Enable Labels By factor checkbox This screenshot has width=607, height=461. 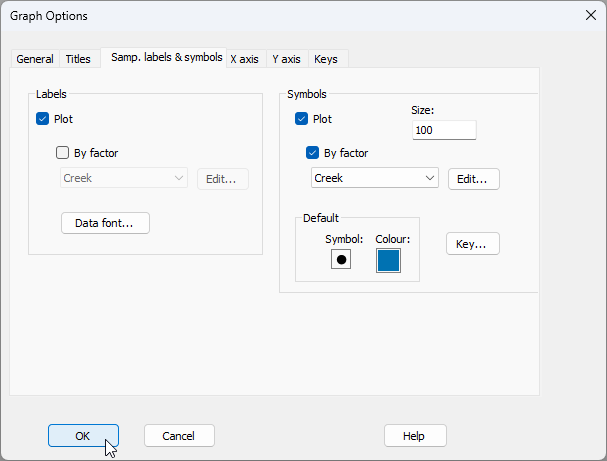click(63, 153)
